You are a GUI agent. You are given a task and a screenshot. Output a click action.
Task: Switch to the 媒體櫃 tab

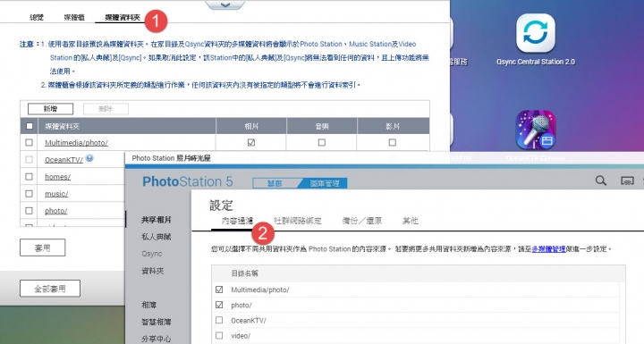coord(74,17)
